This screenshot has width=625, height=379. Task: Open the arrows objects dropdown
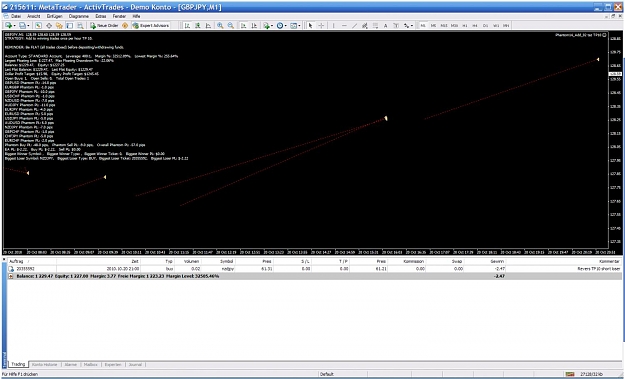click(408, 26)
